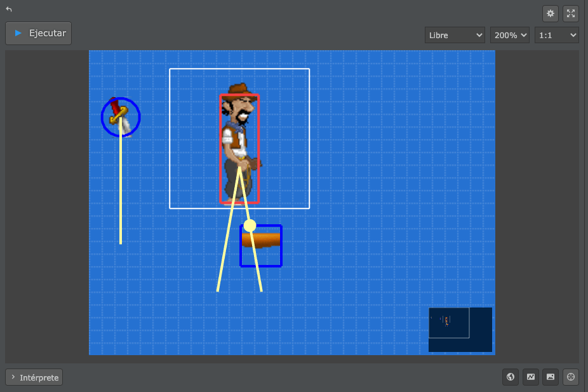Viewport: 588px width, 392px height.
Task: Click the yellow circle control handle
Action: (x=250, y=226)
